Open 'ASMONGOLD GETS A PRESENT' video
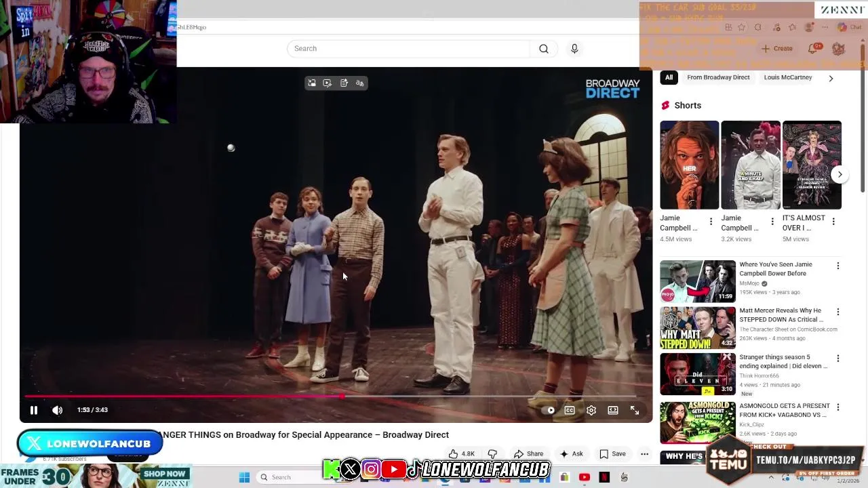Image resolution: width=868 pixels, height=488 pixels. [785, 410]
